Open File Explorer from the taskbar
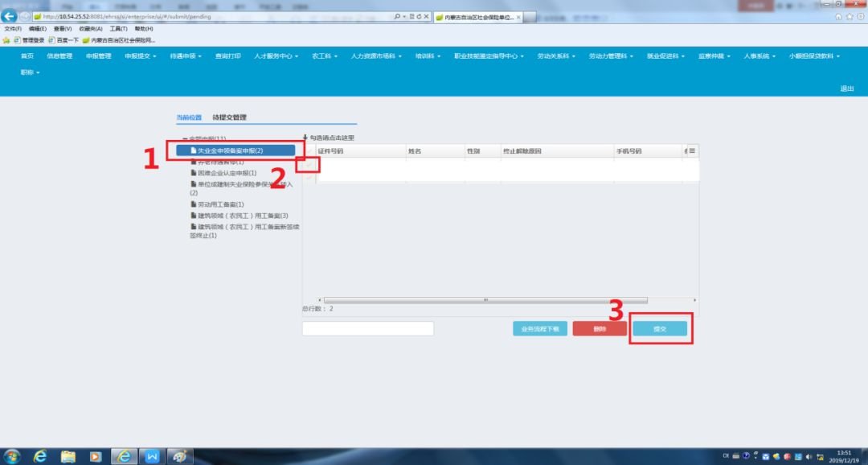Screen dimensions: 868x465 [68, 456]
